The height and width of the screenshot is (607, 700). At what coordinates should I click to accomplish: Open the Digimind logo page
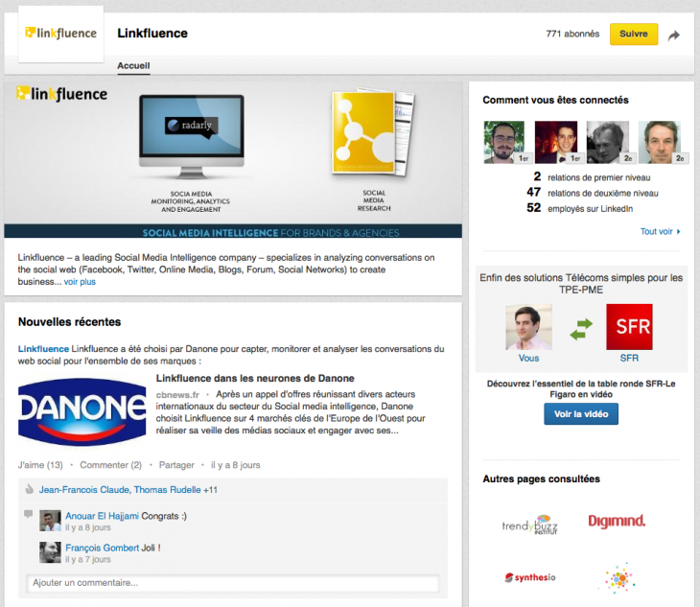(617, 521)
